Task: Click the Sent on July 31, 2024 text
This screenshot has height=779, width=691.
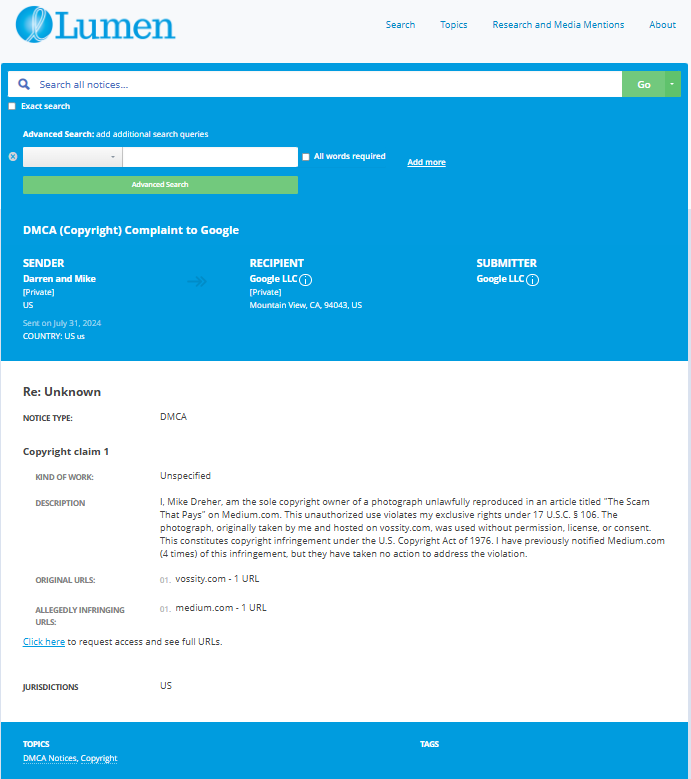Action: pyautogui.click(x=62, y=323)
